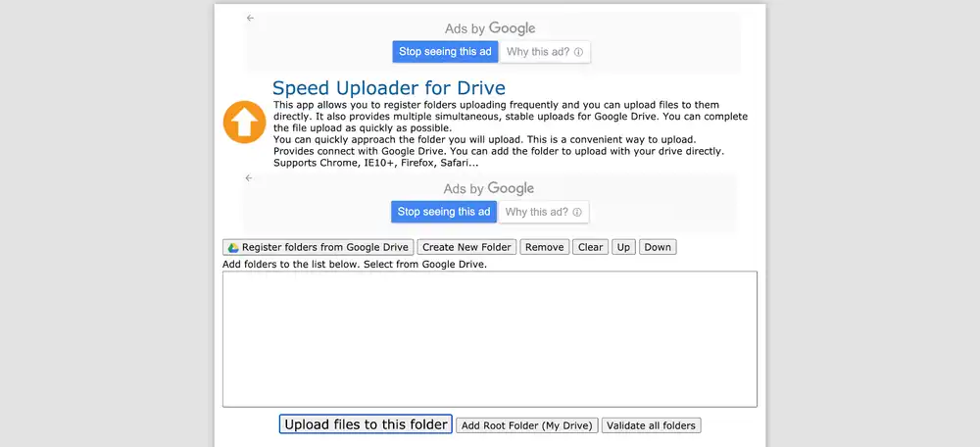Viewport: 980px width, 447px height.
Task: Move selected folder Up
Action: click(x=623, y=247)
